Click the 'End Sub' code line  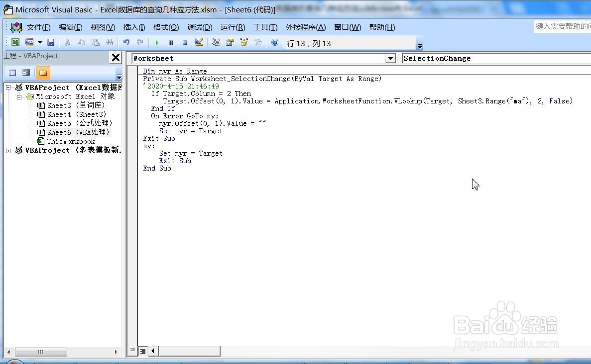157,168
